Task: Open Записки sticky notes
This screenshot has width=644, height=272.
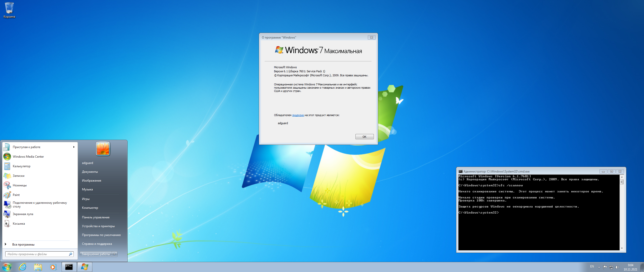Action: click(x=39, y=176)
